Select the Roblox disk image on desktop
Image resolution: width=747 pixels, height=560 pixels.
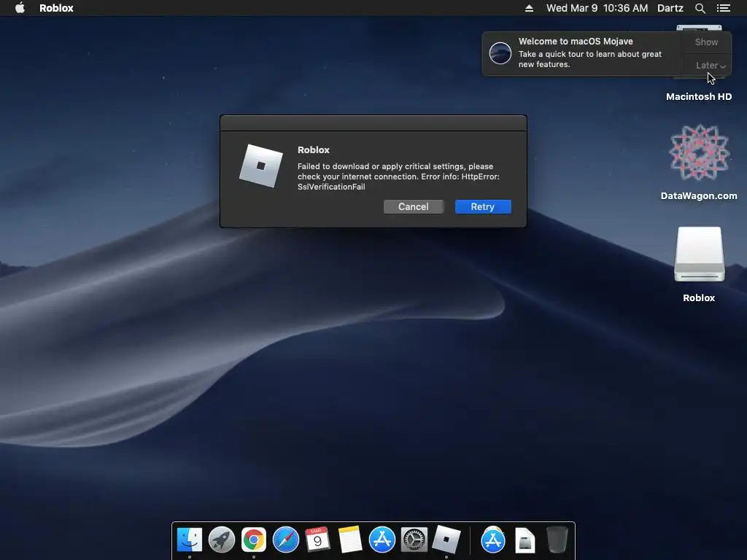(699, 264)
